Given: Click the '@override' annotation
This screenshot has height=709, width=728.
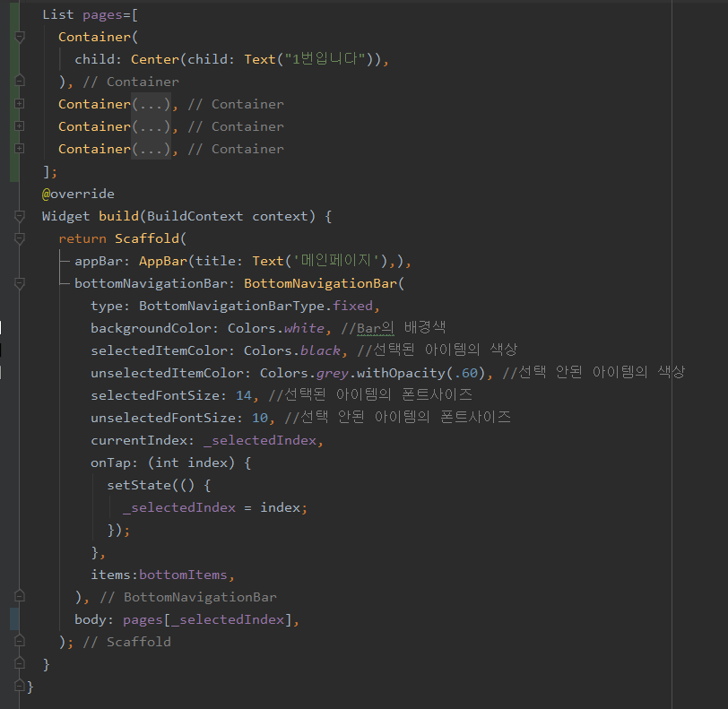Looking at the screenshot, I should 78,194.
